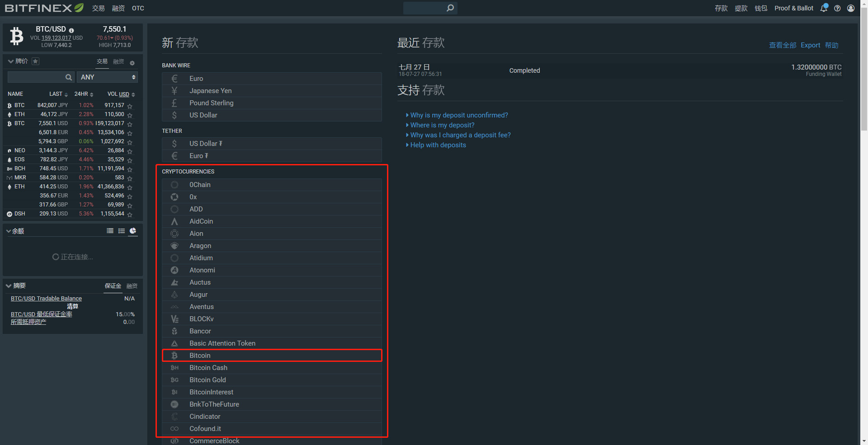Open the notifications bell
The width and height of the screenshot is (868, 445).
click(x=824, y=8)
